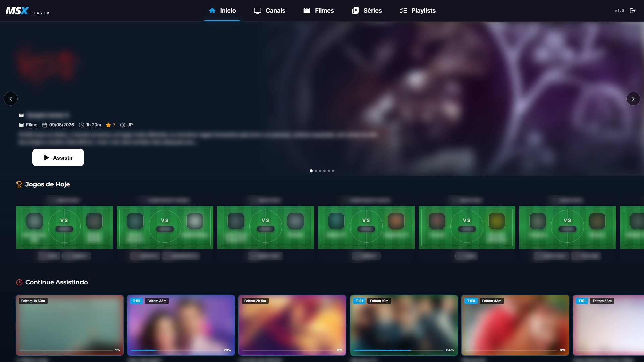Click the clapperboard icon next to Filme

click(21, 125)
